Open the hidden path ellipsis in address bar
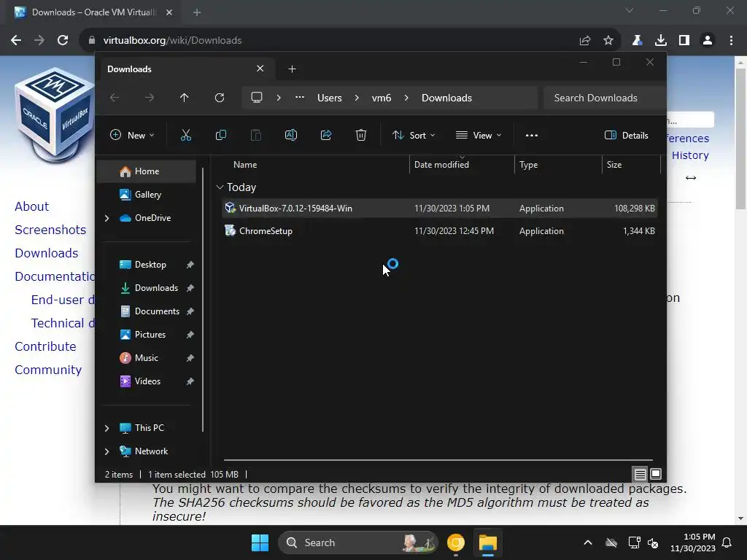This screenshot has width=747, height=560. click(x=300, y=97)
